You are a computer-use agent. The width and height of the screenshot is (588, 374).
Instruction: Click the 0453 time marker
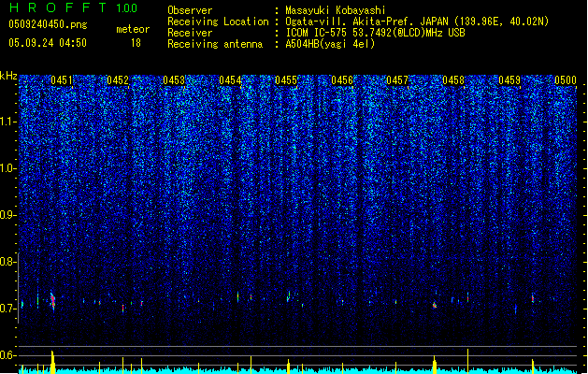click(174, 80)
